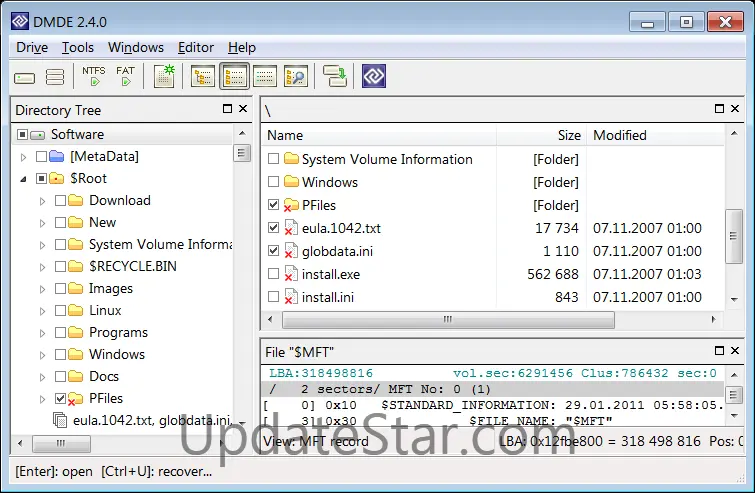Toggle the $Root checkbox
755x493 pixels.
click(x=41, y=179)
